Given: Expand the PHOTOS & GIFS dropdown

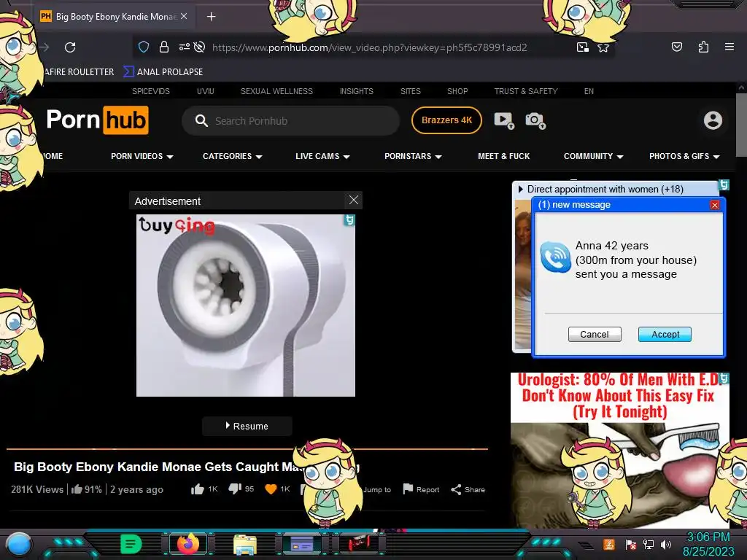Looking at the screenshot, I should pyautogui.click(x=684, y=156).
